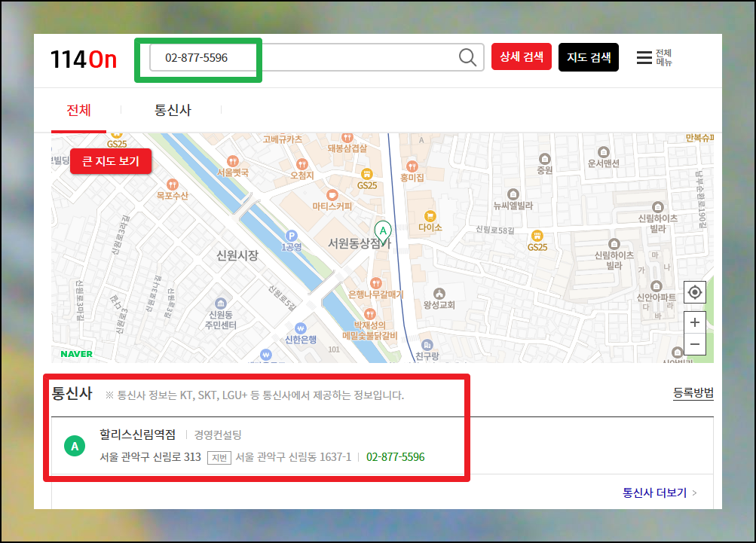Click the 신한은행 bank map icon
Screen dimensions: 756x543
click(301, 328)
